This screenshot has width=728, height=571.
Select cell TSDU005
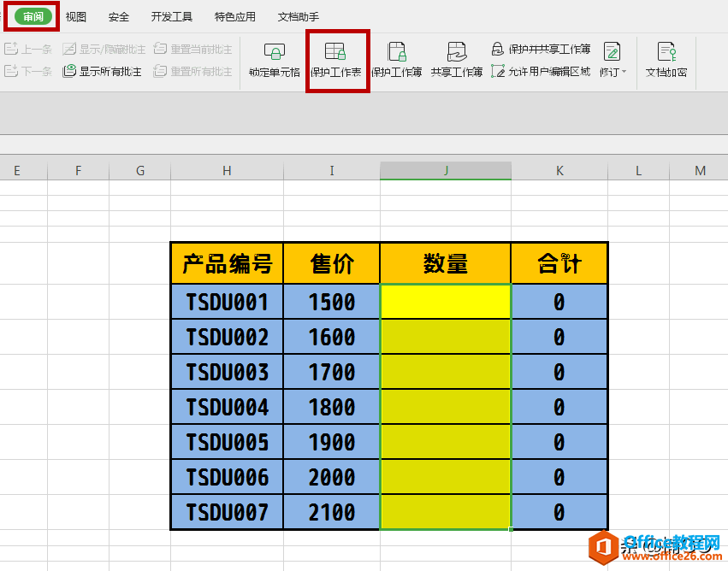(227, 442)
